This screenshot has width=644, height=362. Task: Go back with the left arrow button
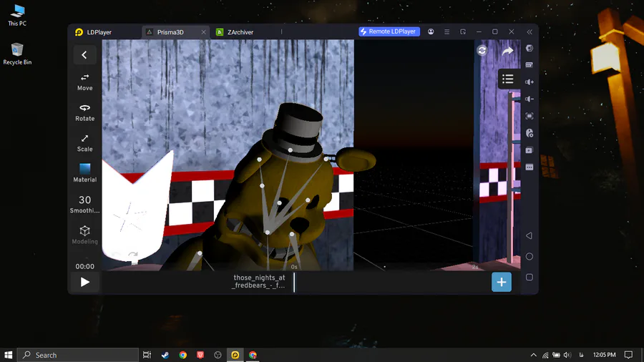(x=84, y=54)
